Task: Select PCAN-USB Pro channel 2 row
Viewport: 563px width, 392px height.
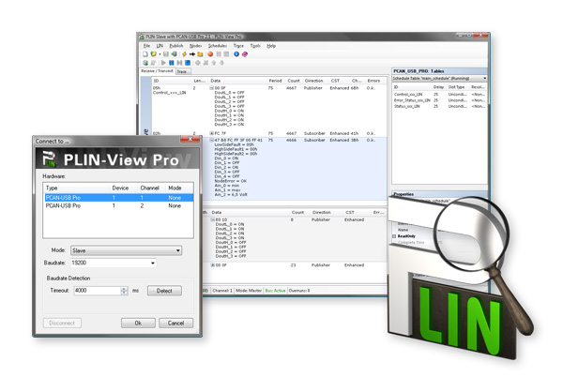Action: coord(119,205)
